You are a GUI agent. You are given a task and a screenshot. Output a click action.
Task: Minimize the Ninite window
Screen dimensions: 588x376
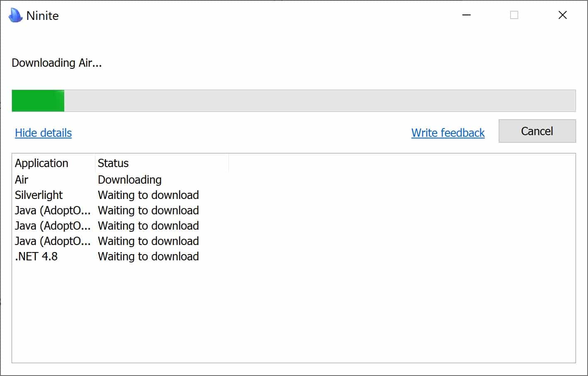(467, 15)
